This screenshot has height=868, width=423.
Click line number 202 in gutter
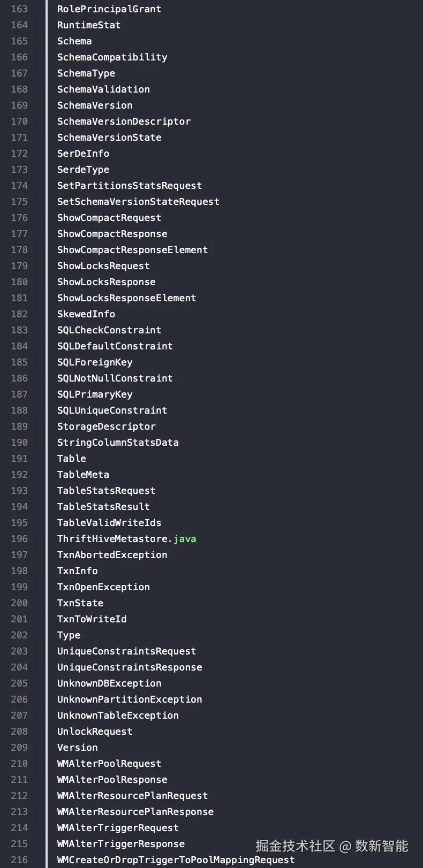[19, 635]
